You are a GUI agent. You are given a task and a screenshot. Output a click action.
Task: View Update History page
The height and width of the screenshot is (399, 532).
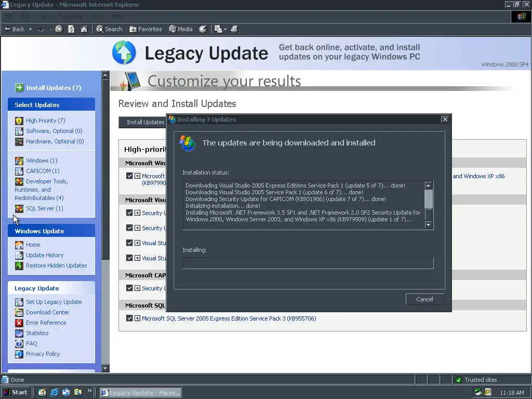(x=45, y=255)
